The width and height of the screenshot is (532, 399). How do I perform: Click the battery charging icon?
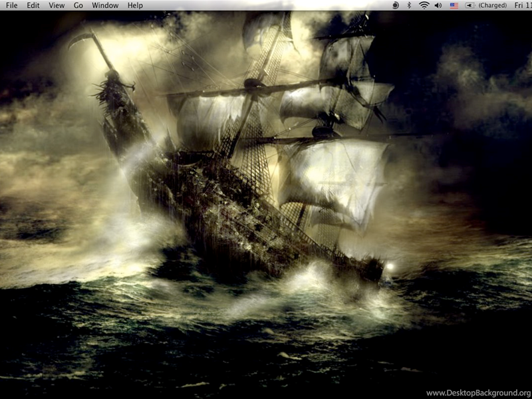click(x=470, y=5)
